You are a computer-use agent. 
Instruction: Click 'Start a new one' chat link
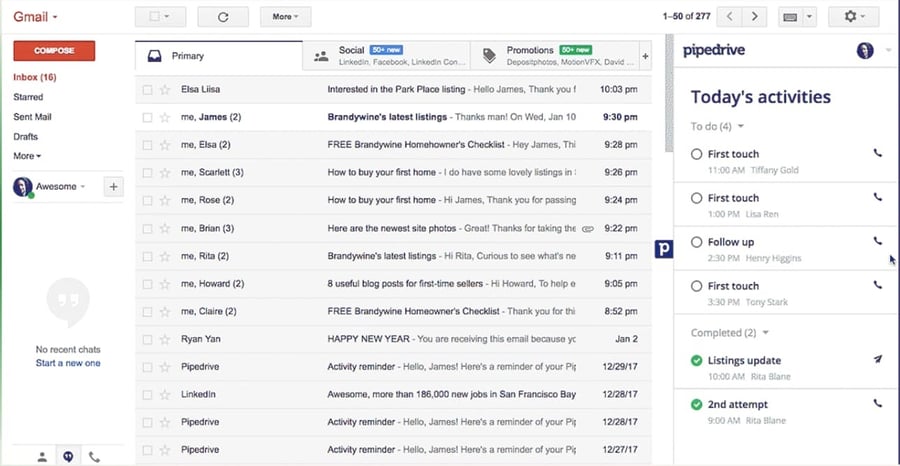(68, 363)
